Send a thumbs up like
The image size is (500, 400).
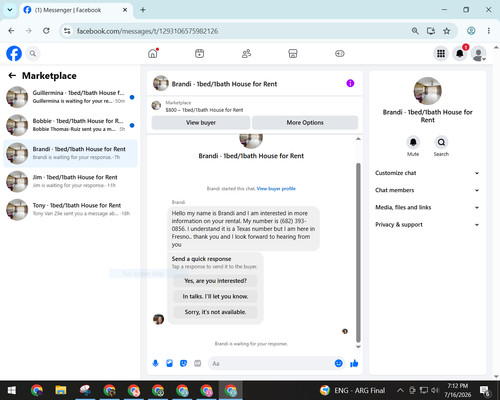354,363
